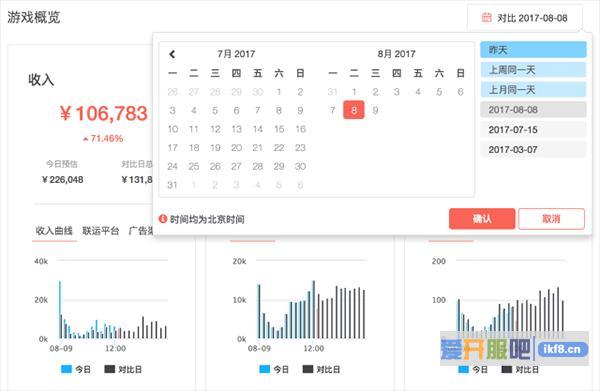The height and width of the screenshot is (391, 600).
Task: Pick July 15 in the calendar
Action: pos(279,129)
